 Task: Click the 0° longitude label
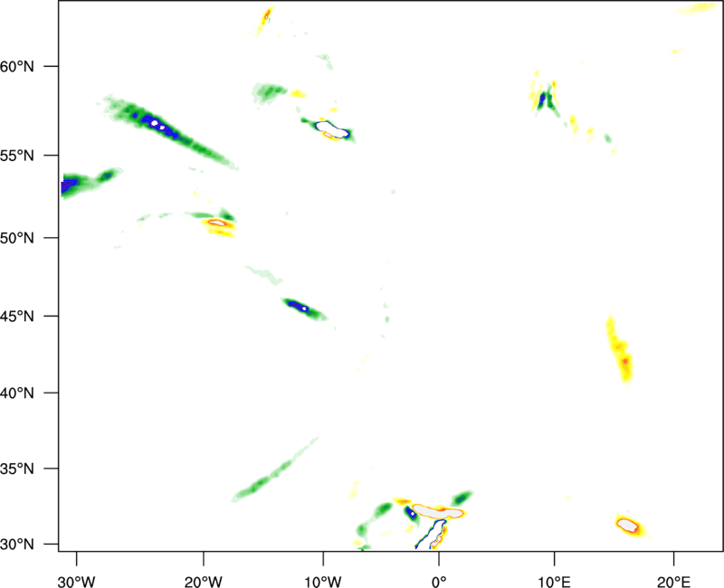click(x=439, y=582)
